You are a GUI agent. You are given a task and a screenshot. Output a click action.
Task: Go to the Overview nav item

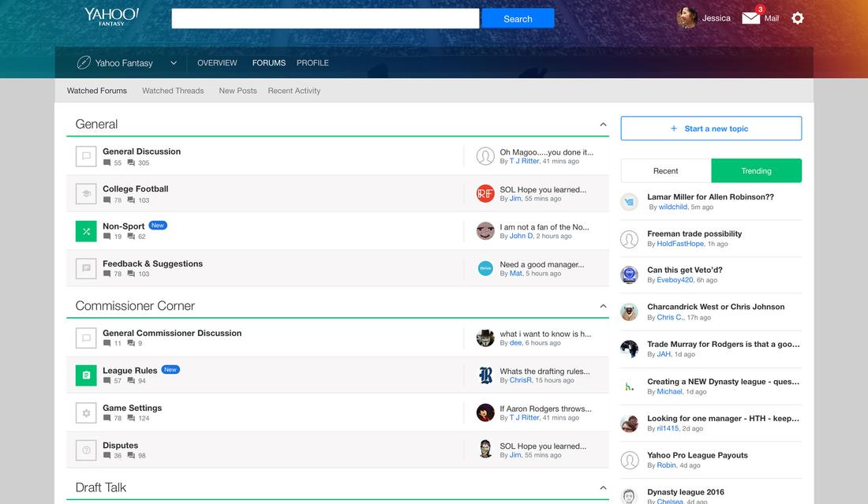[217, 63]
